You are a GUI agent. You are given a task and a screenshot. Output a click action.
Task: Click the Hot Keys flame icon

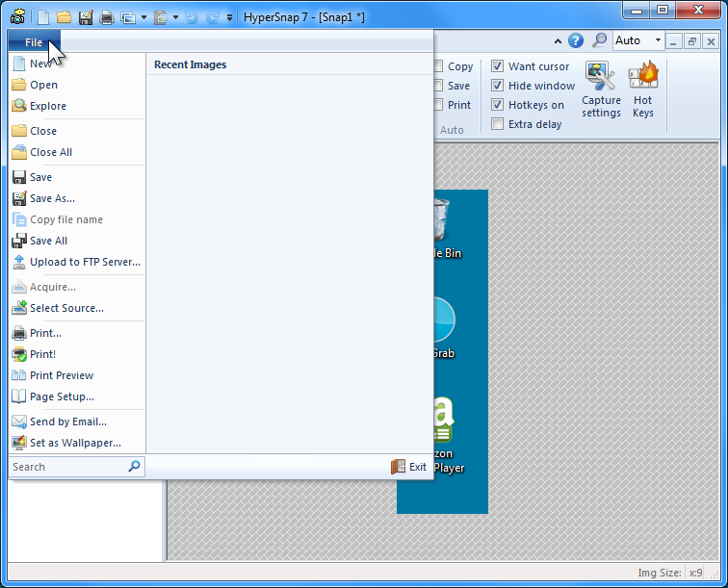pos(643,89)
